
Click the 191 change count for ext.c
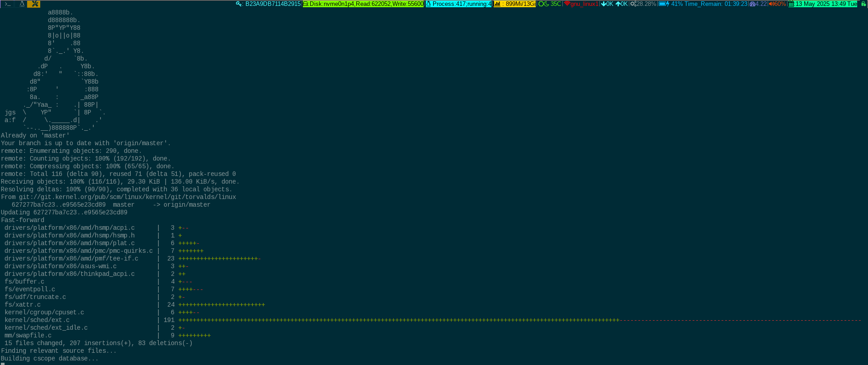[x=169, y=320]
